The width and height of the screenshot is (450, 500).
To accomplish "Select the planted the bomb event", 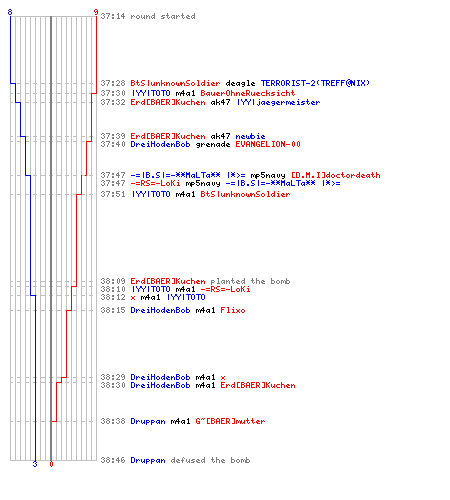I will [x=250, y=281].
